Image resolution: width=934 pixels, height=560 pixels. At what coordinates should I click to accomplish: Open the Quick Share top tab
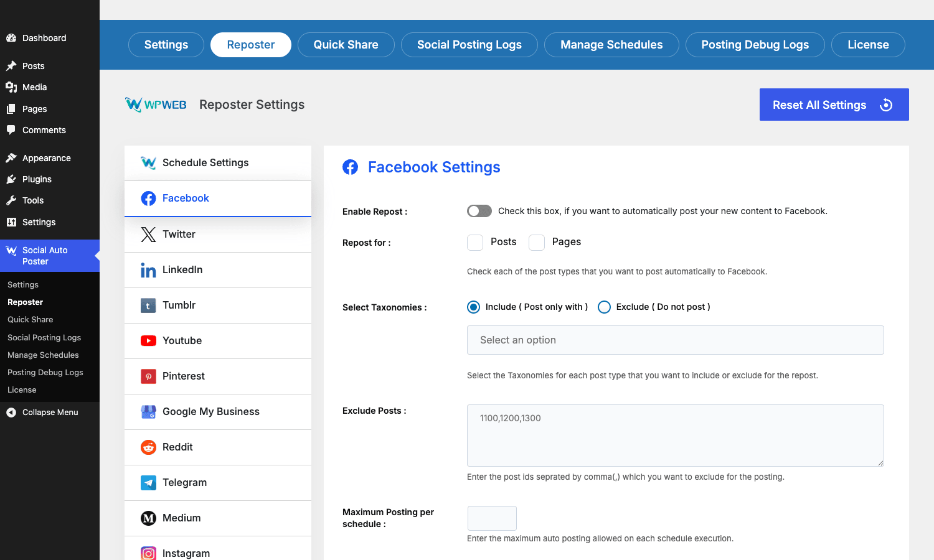click(346, 45)
